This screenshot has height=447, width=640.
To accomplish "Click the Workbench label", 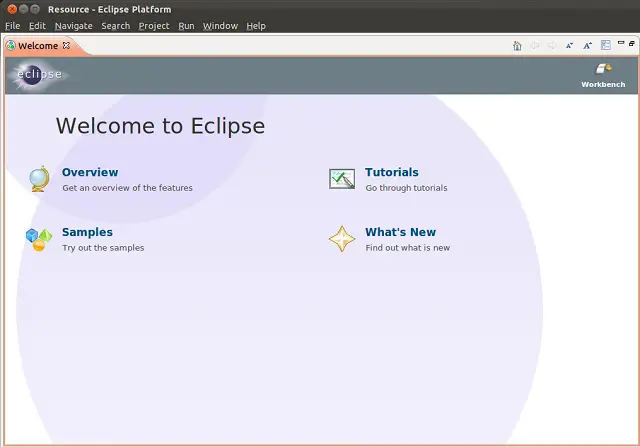I will tap(603, 85).
